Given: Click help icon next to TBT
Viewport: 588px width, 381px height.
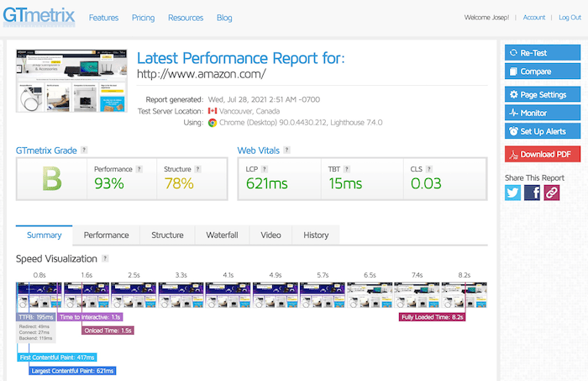Looking at the screenshot, I should [x=346, y=169].
